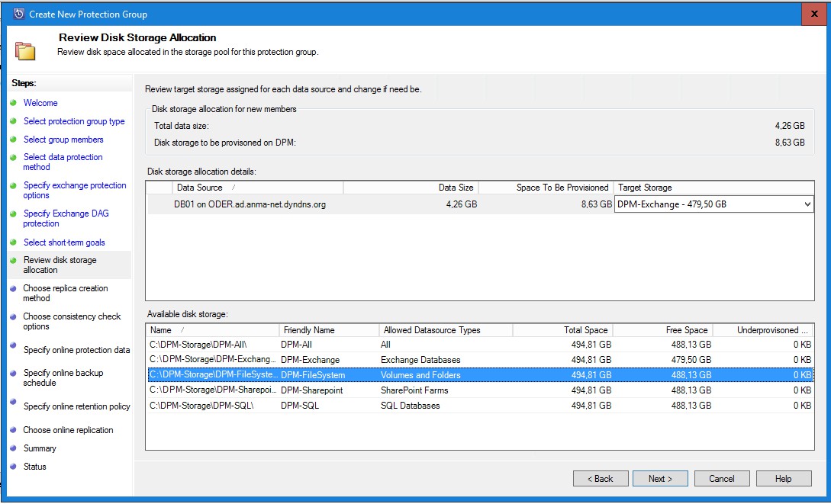The height and width of the screenshot is (504, 831).
Task: Click the green bullet beside Welcome step
Action: click(13, 103)
